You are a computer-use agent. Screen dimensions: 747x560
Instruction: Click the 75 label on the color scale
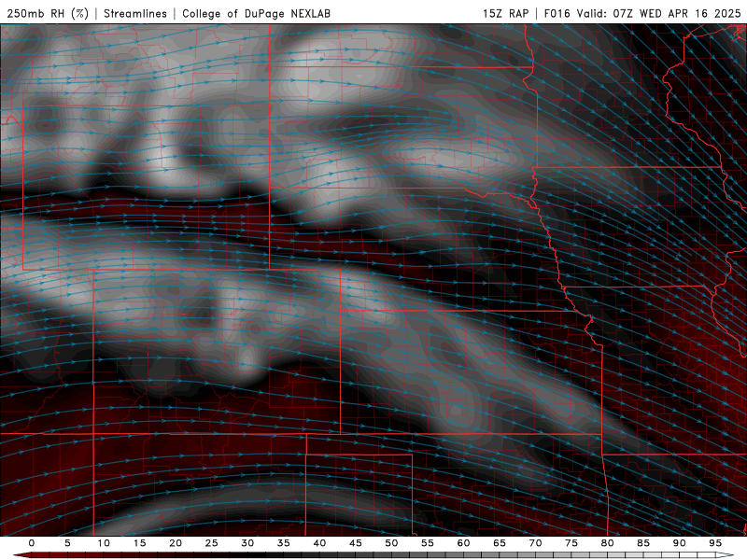571,543
